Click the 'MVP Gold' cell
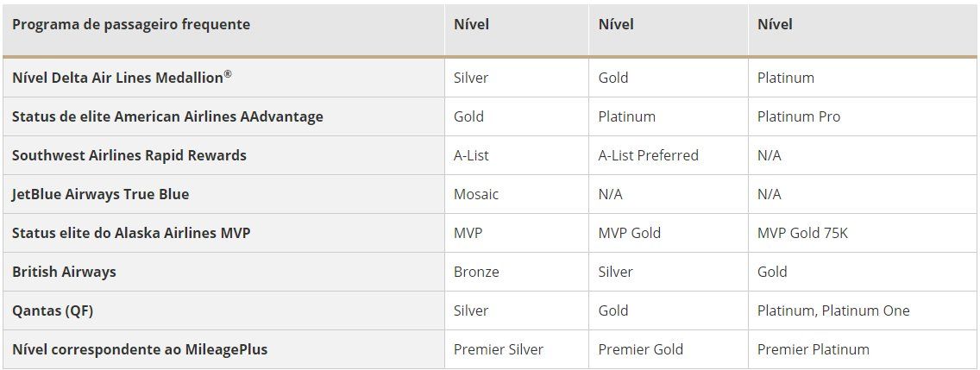980x370 pixels. 630,233
